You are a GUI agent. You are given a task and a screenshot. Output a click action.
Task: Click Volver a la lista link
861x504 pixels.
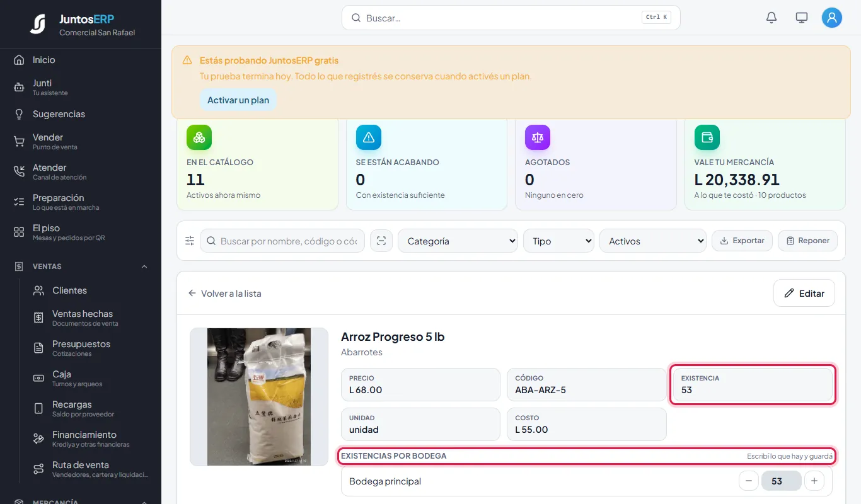[224, 294]
